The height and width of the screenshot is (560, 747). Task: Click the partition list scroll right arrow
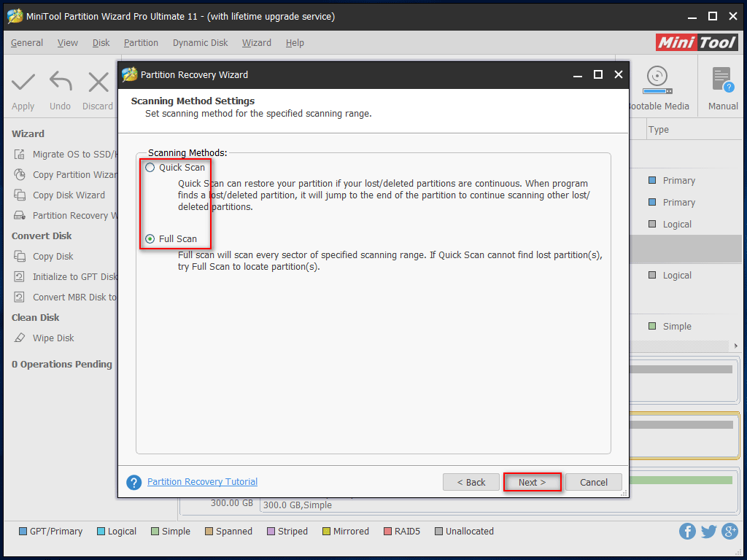736,346
